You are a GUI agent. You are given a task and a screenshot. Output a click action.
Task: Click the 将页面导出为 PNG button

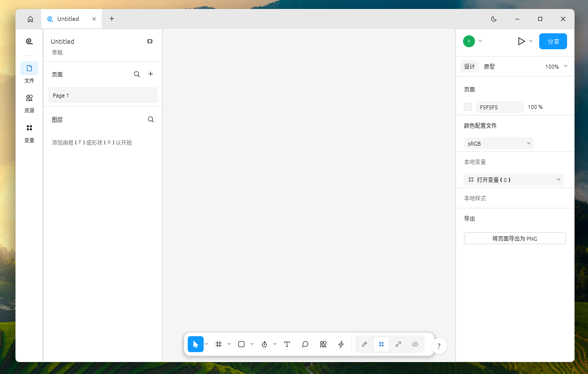[x=515, y=239]
